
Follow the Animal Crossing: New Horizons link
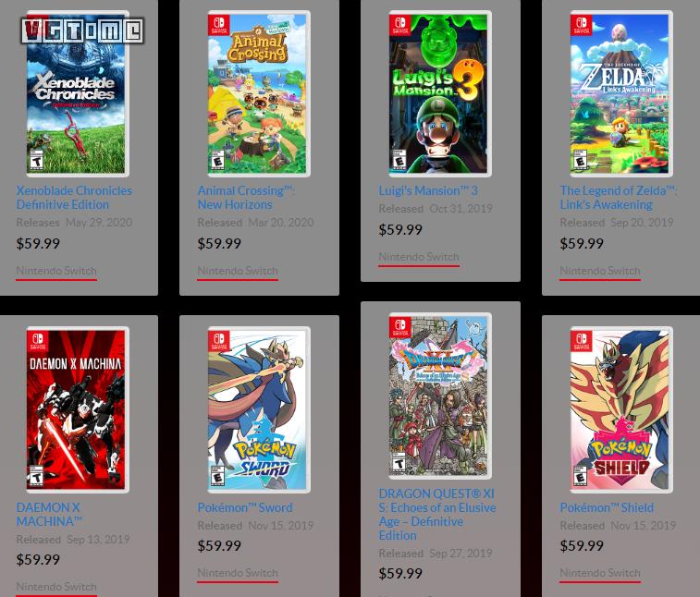click(246, 197)
